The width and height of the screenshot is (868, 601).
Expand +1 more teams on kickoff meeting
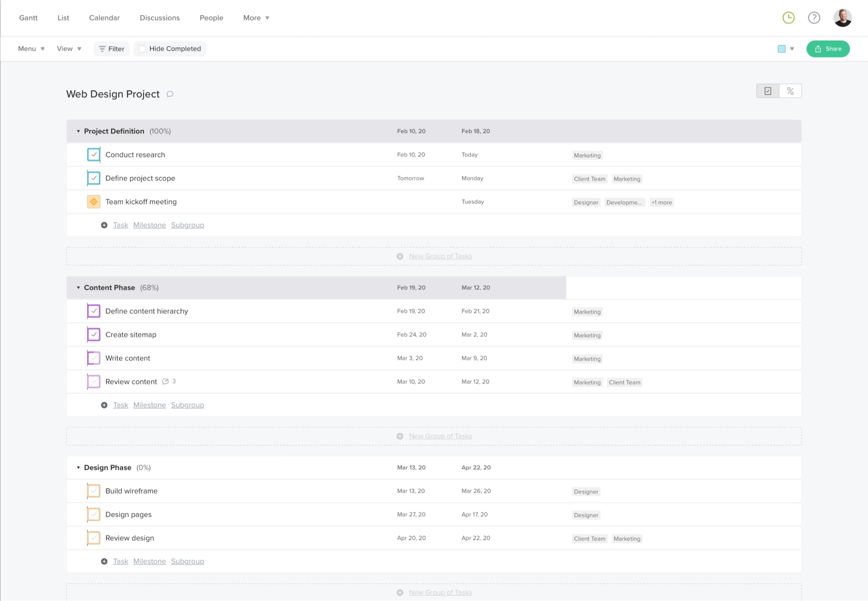[662, 202]
